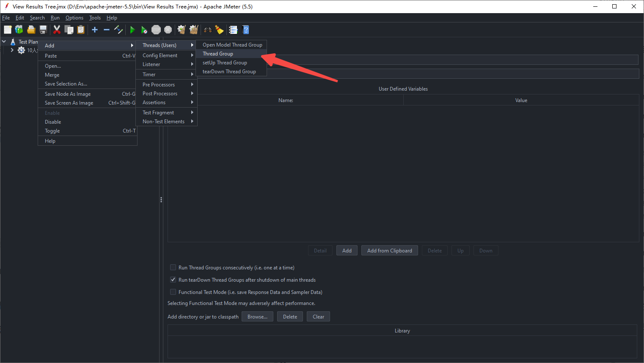Click Open... in the context menu

88,66
